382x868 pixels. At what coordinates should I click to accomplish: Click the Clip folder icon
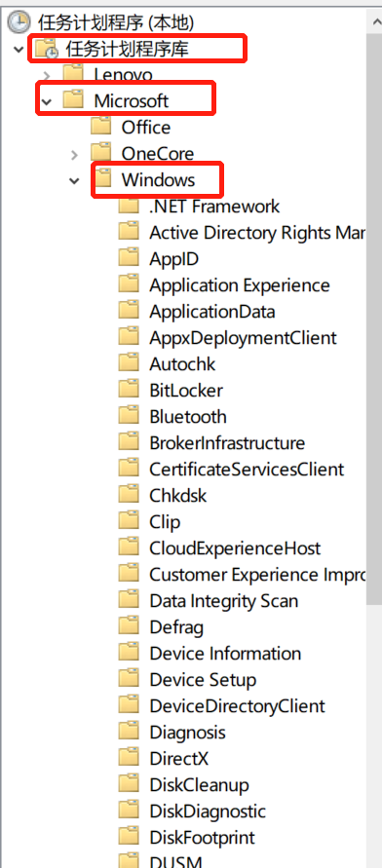coord(129,521)
